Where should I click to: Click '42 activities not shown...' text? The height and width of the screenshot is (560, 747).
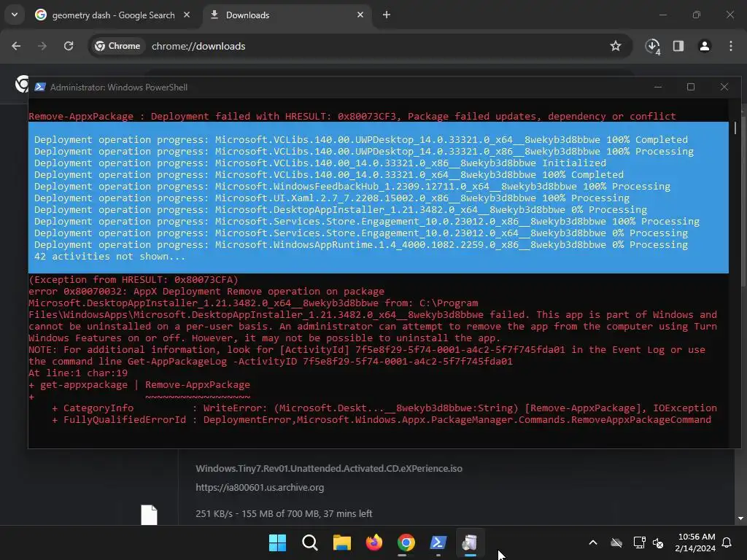(109, 256)
